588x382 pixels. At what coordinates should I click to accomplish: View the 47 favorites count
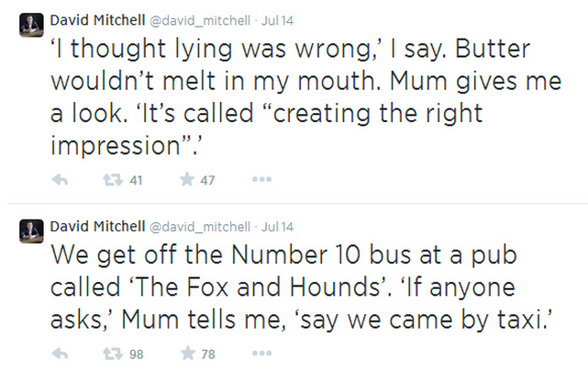(207, 181)
